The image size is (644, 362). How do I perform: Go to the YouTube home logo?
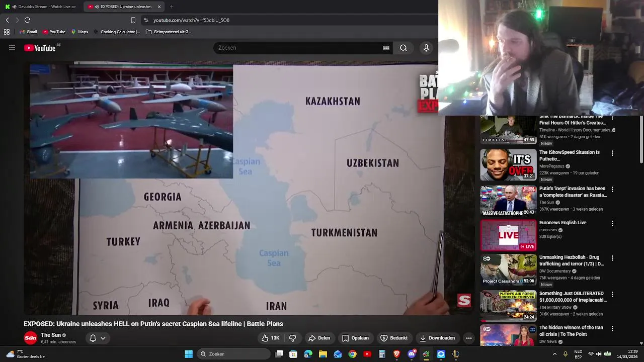click(x=40, y=48)
